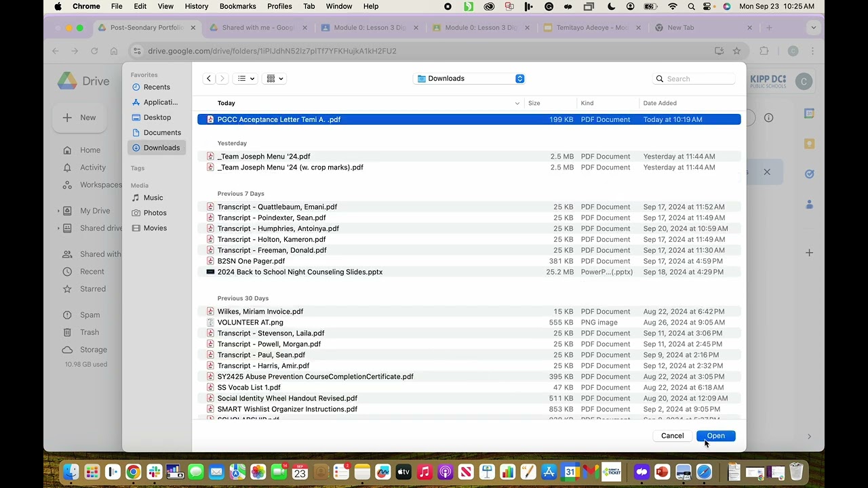868x488 pixels.
Task: Click the Open button
Action: [715, 436]
